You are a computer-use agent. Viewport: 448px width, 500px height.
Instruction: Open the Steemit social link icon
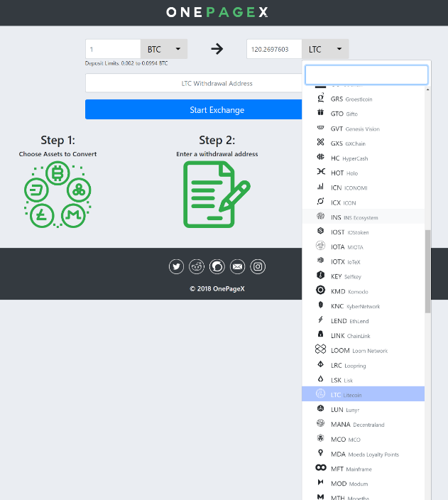217,266
